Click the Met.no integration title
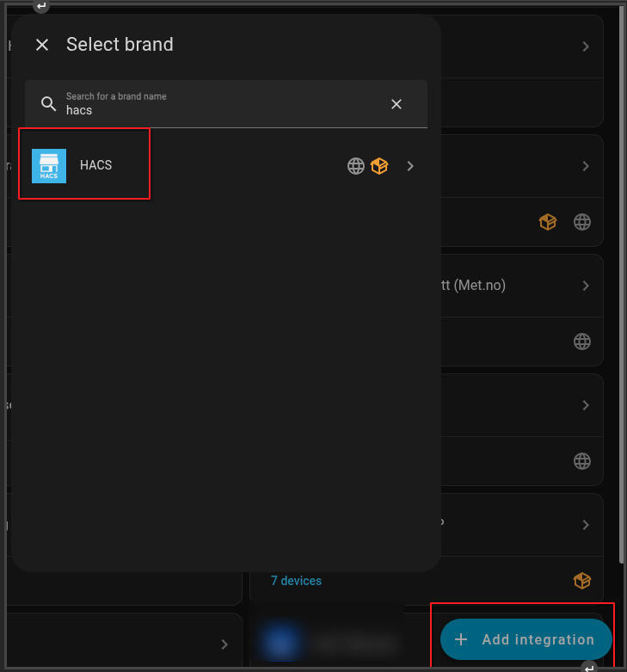 coord(474,285)
